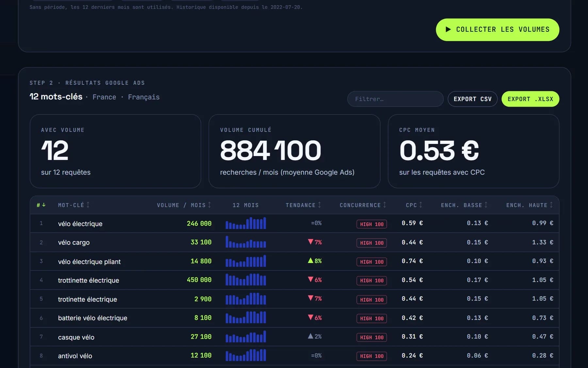Click the 0.74 € CPC value
This screenshot has width=588, height=368.
coord(412,261)
